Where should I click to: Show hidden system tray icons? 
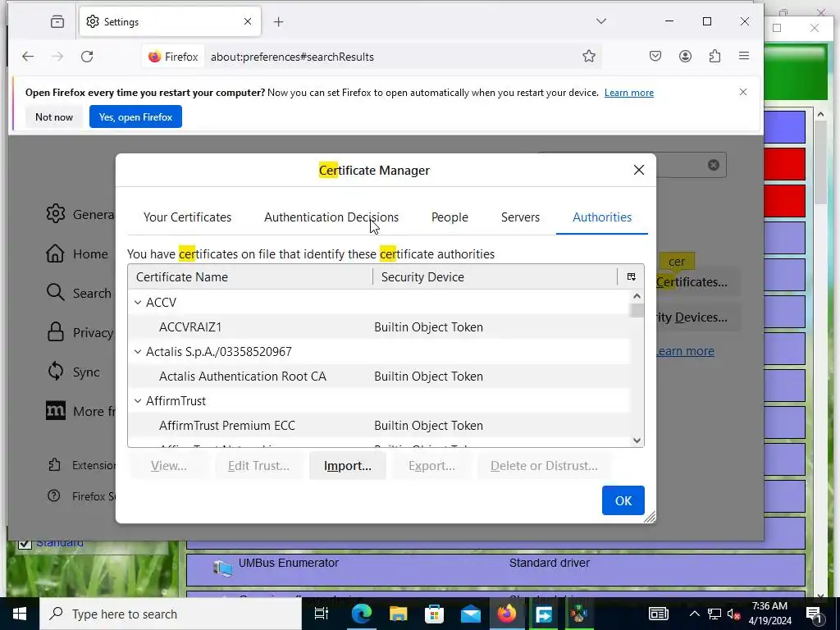(694, 614)
